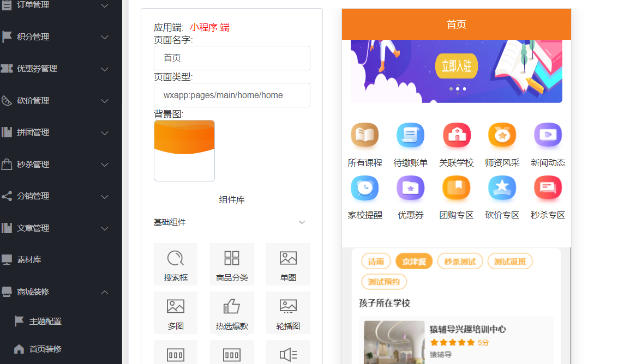Open 秒杀专区 in phone preview
This screenshot has width=618, height=364.
[548, 197]
